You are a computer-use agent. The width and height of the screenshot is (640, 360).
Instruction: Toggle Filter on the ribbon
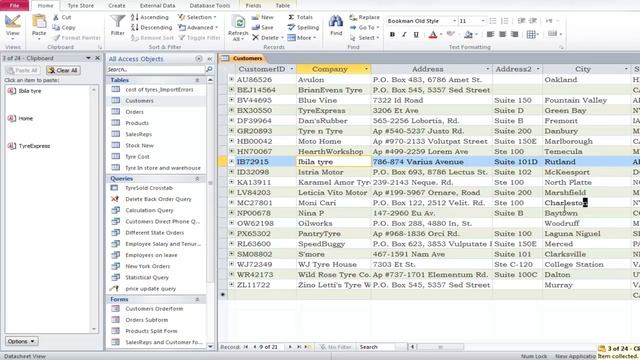pyautogui.click(x=199, y=38)
